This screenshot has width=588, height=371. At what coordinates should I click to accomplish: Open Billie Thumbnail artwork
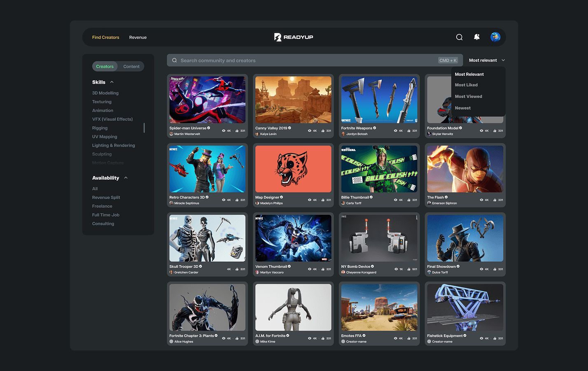tap(379, 169)
